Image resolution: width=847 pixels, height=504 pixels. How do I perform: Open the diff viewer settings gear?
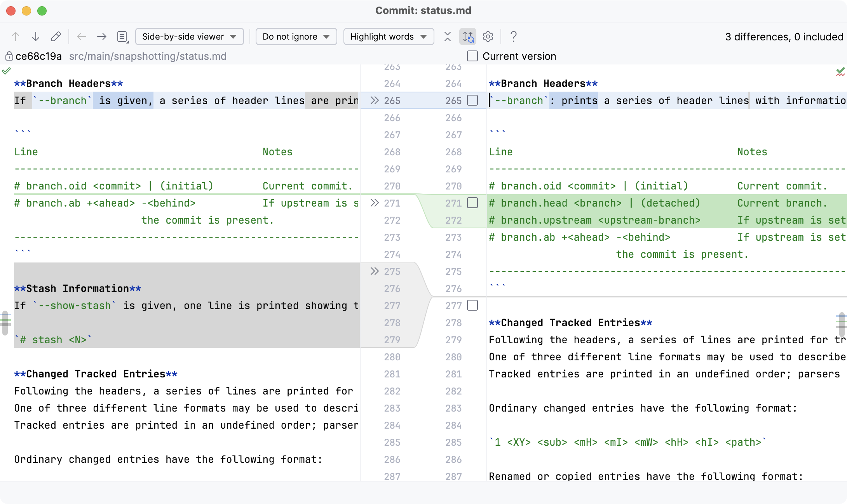(x=488, y=36)
